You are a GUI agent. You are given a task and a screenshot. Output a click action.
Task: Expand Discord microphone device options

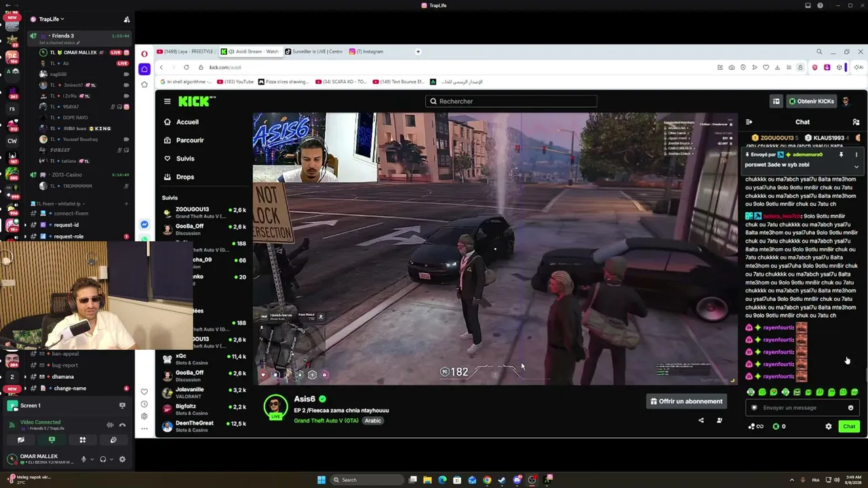click(x=92, y=459)
